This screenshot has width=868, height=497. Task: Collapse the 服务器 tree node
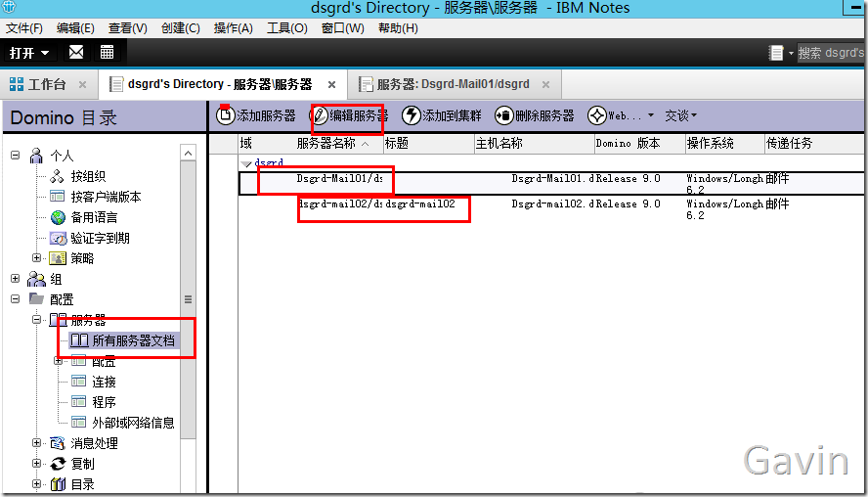click(36, 319)
